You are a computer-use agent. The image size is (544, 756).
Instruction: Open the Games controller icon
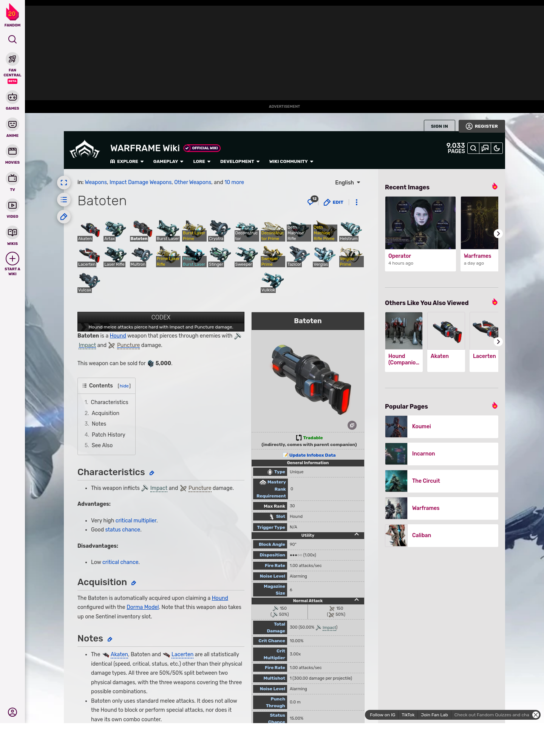pos(12,97)
